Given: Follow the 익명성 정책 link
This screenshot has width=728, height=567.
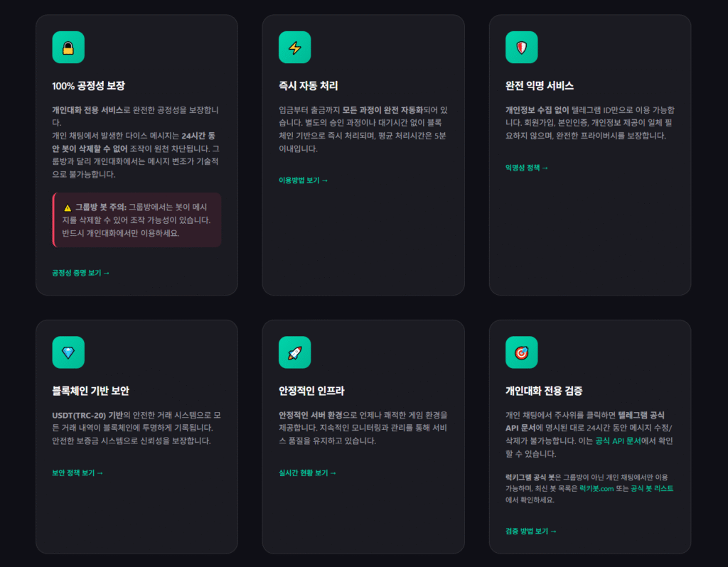Looking at the screenshot, I should pyautogui.click(x=526, y=168).
